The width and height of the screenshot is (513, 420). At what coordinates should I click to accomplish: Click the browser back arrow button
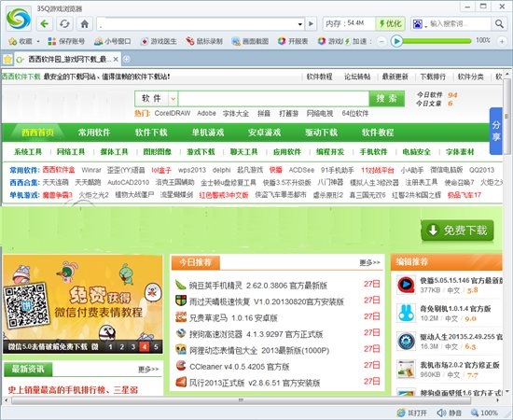[x=45, y=24]
